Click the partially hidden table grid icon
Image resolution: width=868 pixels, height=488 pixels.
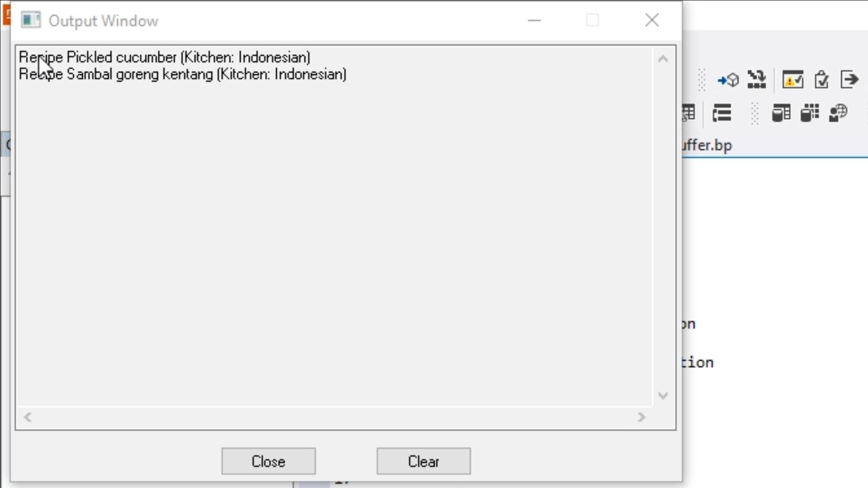click(x=689, y=113)
